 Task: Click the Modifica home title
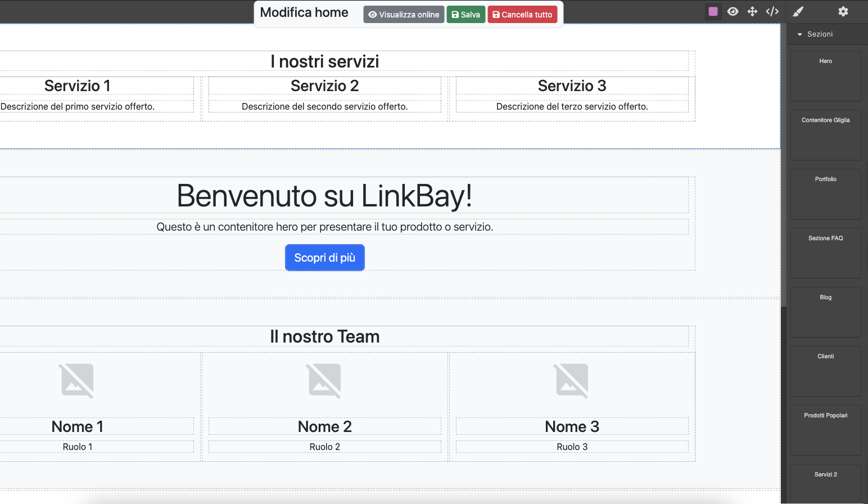tap(304, 12)
